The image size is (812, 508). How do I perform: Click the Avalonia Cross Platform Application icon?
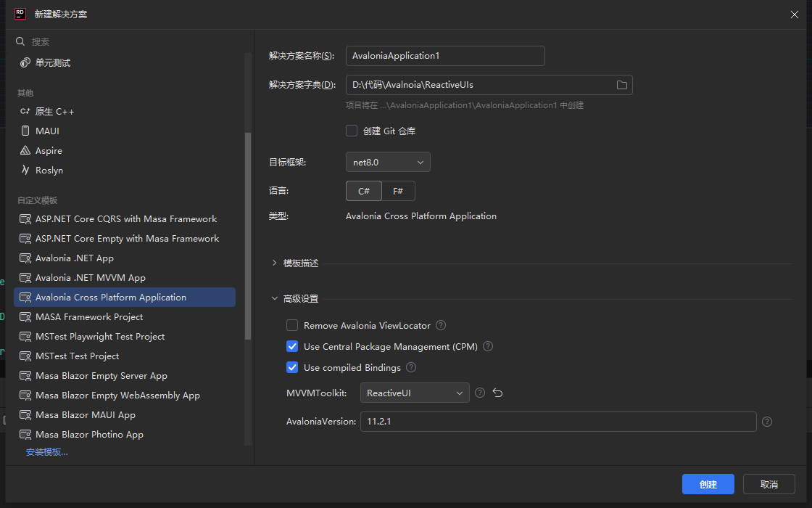[x=25, y=297]
